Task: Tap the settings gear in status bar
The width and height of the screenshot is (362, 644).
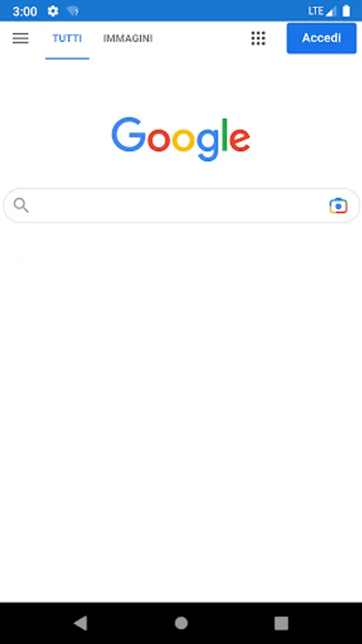Action: tap(53, 11)
